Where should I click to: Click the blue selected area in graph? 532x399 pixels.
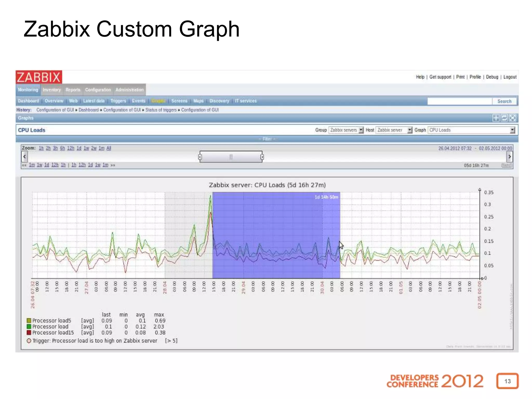pos(276,235)
